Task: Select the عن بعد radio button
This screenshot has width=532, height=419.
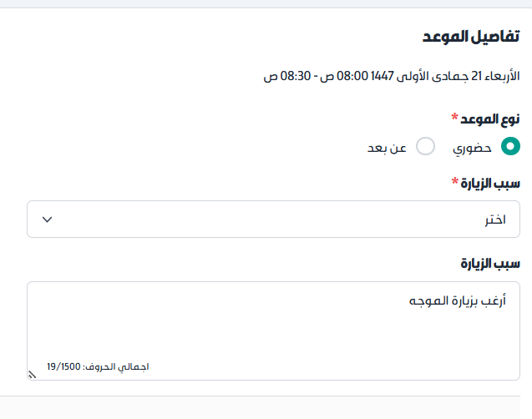Action: (x=425, y=147)
